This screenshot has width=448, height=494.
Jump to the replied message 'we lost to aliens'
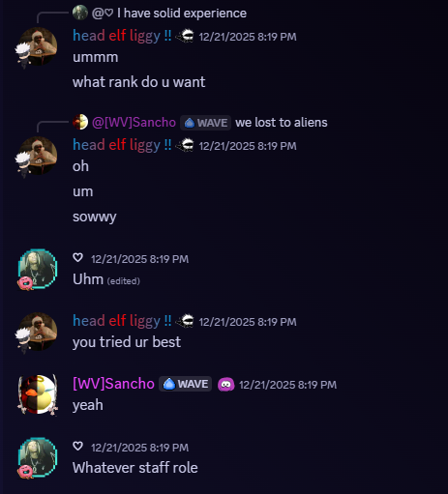282,123
